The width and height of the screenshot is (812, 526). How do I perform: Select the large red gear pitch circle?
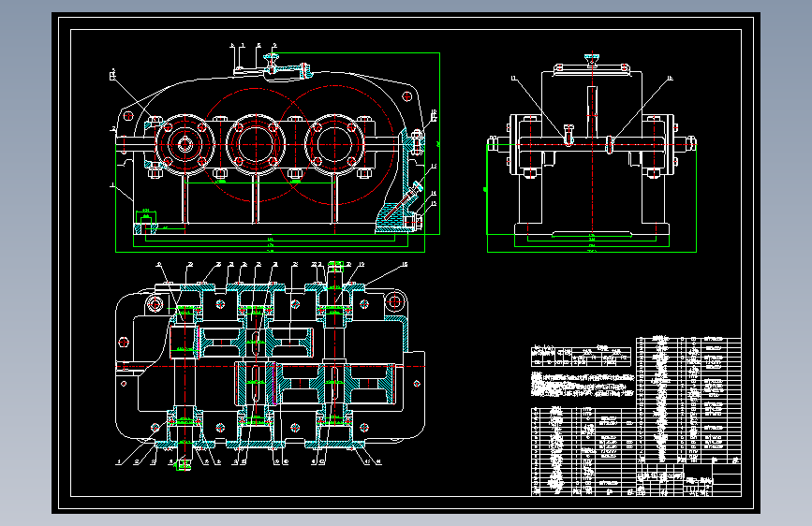tap(335, 144)
